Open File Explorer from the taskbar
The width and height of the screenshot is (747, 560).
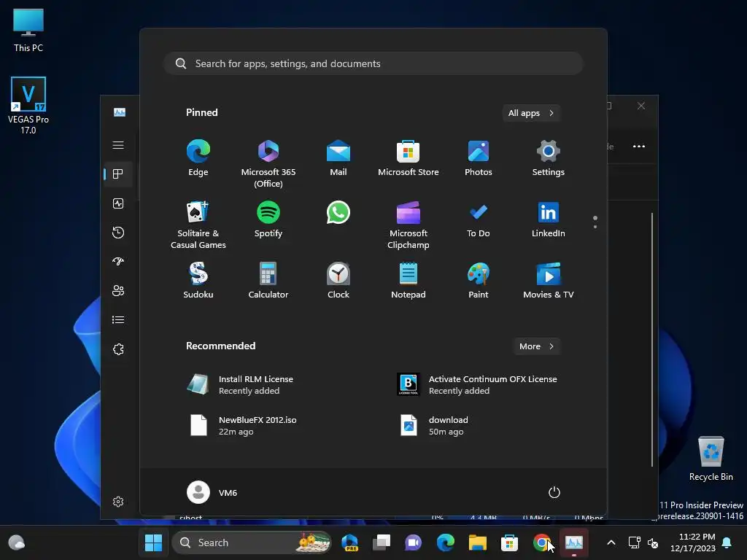tap(477, 542)
